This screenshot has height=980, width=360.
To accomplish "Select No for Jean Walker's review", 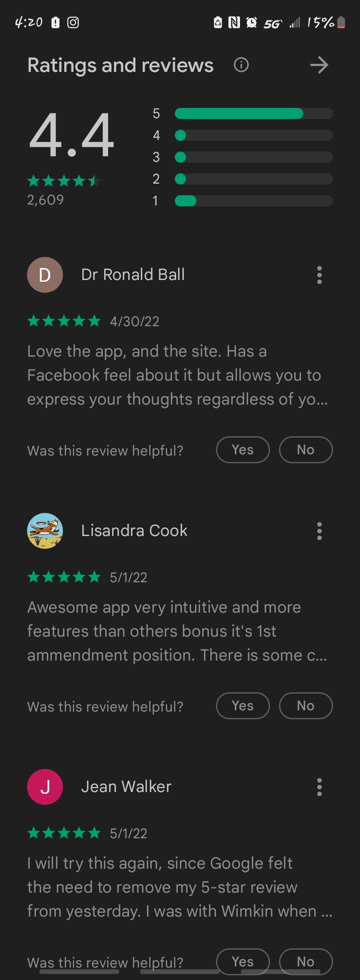I will pos(306,962).
